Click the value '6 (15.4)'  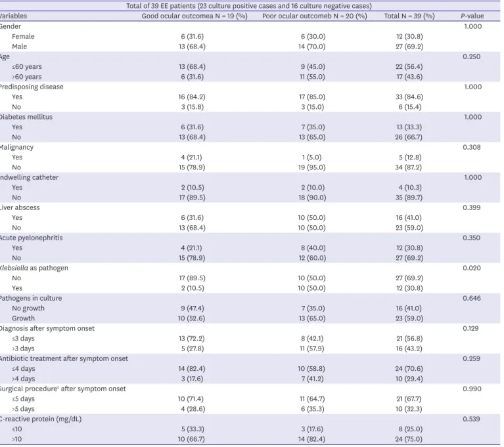[410, 106]
